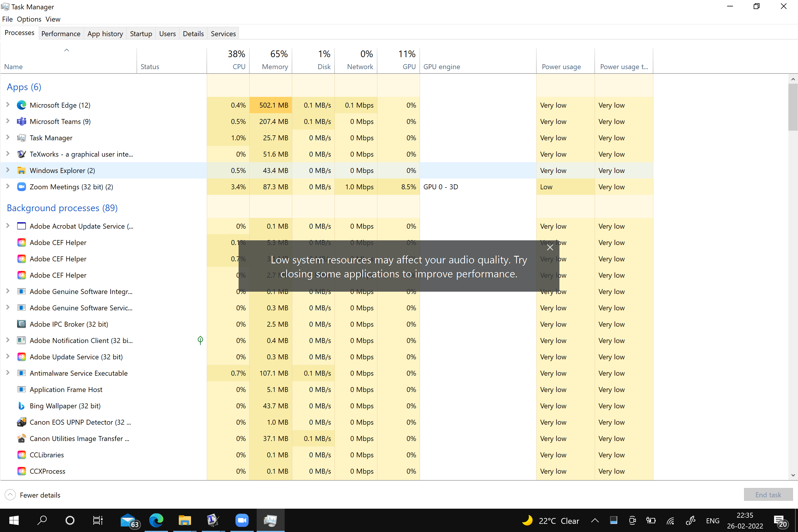Switch to the Startup tab
The image size is (798, 532).
coord(141,34)
